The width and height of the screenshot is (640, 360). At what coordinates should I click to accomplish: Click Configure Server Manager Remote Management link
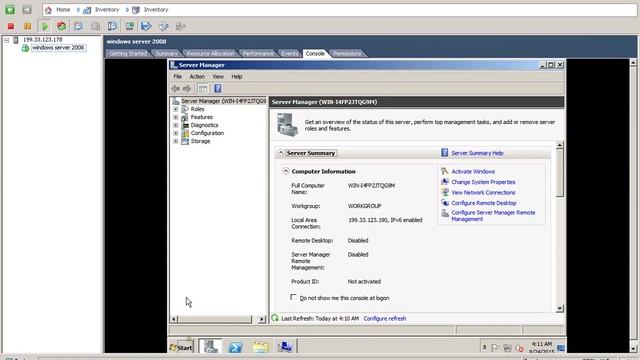click(493, 216)
